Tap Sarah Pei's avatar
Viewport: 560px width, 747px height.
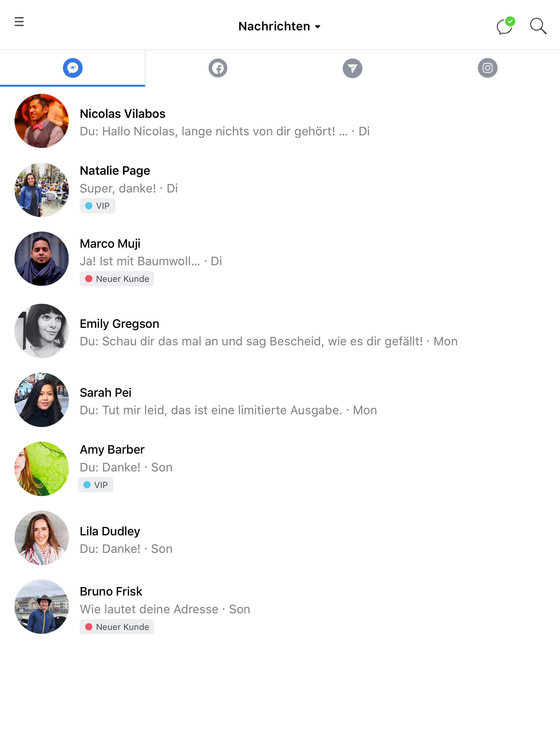point(42,400)
